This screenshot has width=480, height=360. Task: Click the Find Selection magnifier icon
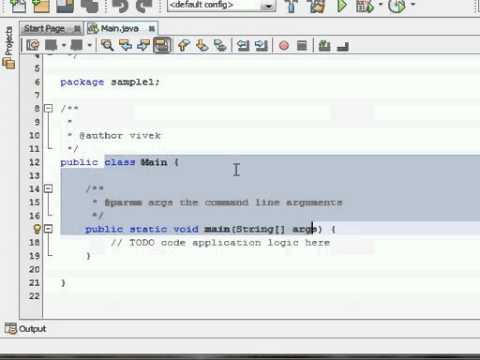click(107, 45)
